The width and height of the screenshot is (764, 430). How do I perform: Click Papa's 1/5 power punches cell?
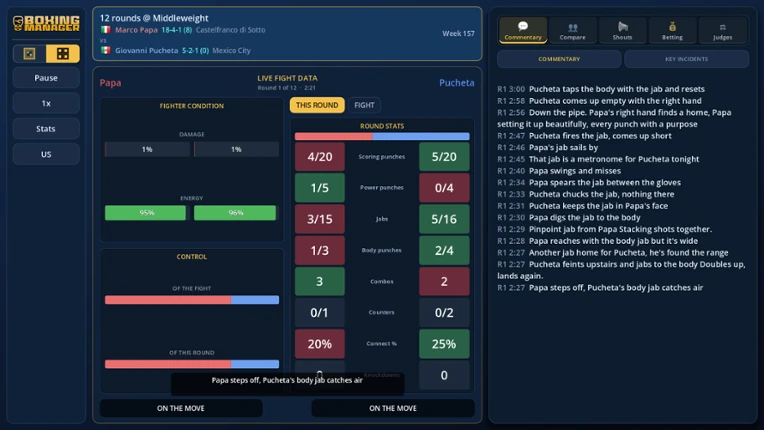(x=320, y=188)
